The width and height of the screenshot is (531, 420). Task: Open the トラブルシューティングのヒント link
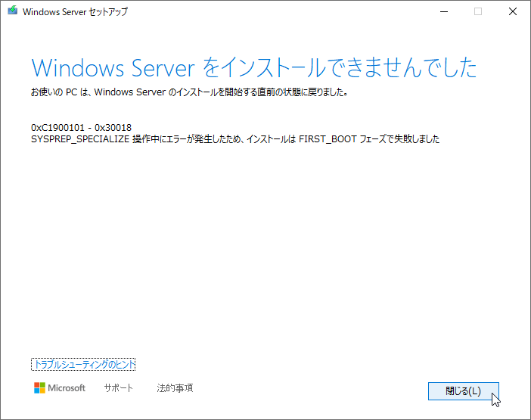coord(84,365)
